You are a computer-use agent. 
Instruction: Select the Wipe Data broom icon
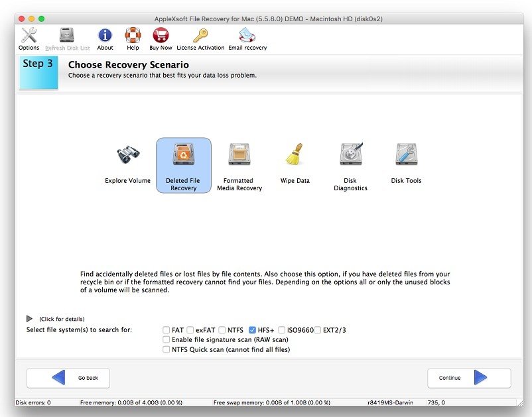click(295, 154)
